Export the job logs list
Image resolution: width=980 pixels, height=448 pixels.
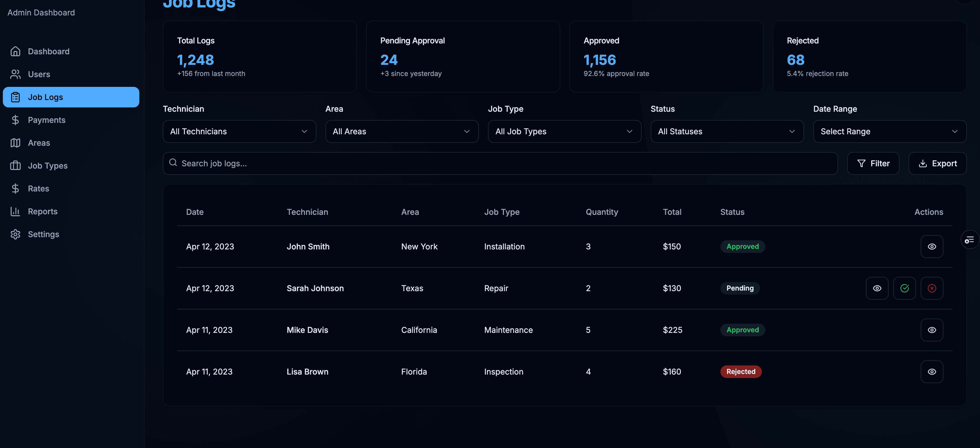click(937, 163)
